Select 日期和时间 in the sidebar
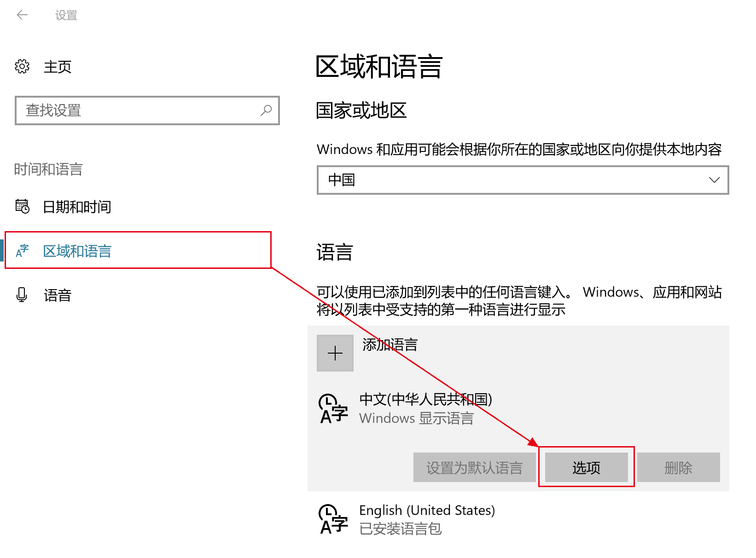Screen dimensions: 756x558 click(x=77, y=207)
